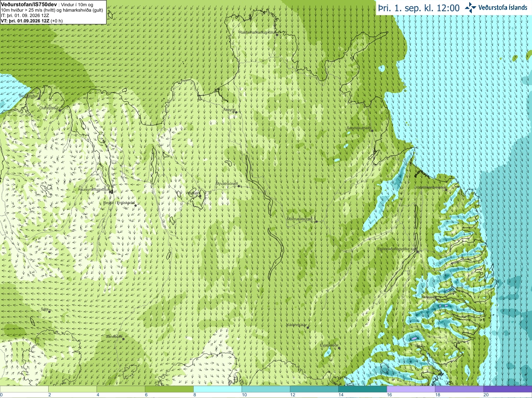532x398 pixels.
Task: Pick the cyan 8–10 legend swatch
Action: (x=218, y=389)
